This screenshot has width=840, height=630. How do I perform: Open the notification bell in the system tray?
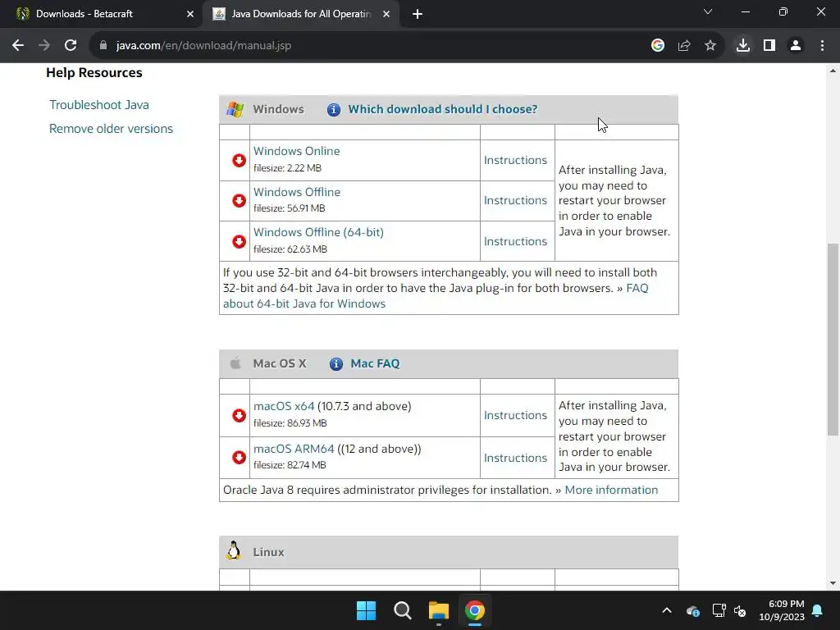pyautogui.click(x=818, y=610)
